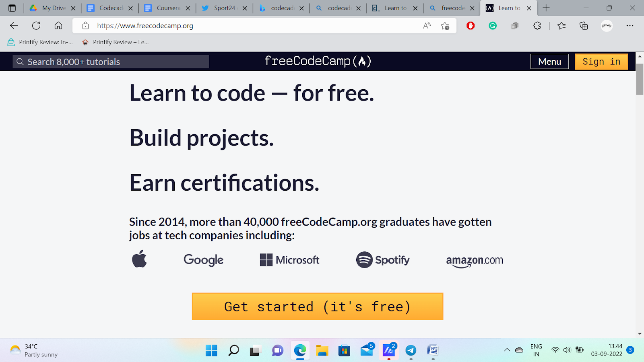Click the Microsoft Edge taskbar icon
This screenshot has height=362, width=644.
[300, 350]
